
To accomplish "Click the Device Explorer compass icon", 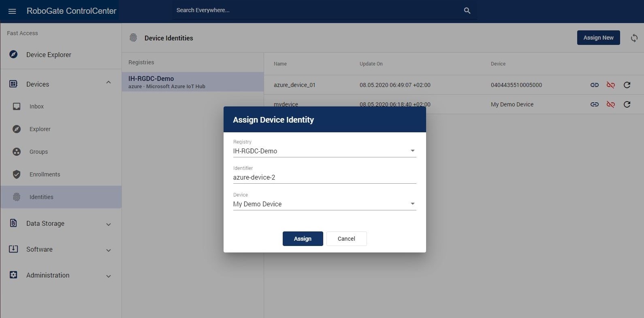I will (x=13, y=54).
